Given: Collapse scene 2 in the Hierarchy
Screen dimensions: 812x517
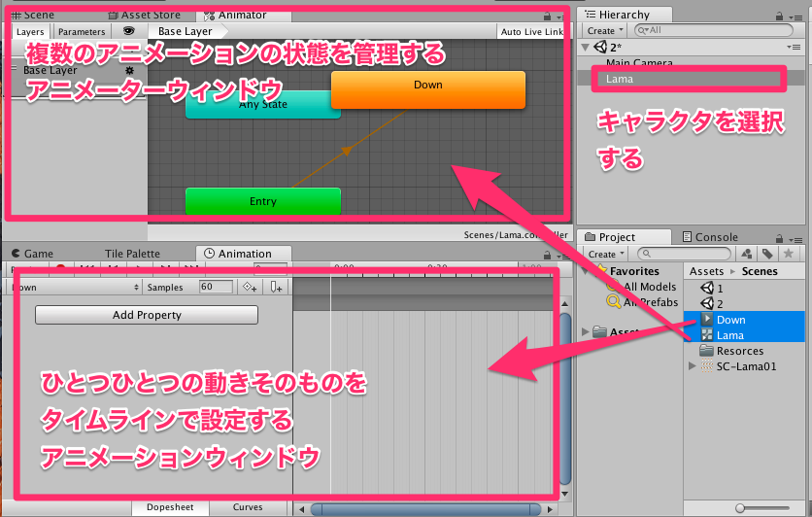Looking at the screenshot, I should (x=585, y=47).
